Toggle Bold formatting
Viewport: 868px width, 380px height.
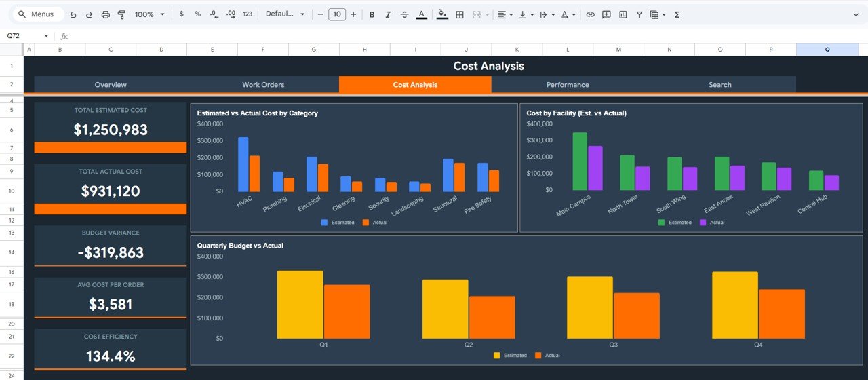372,14
